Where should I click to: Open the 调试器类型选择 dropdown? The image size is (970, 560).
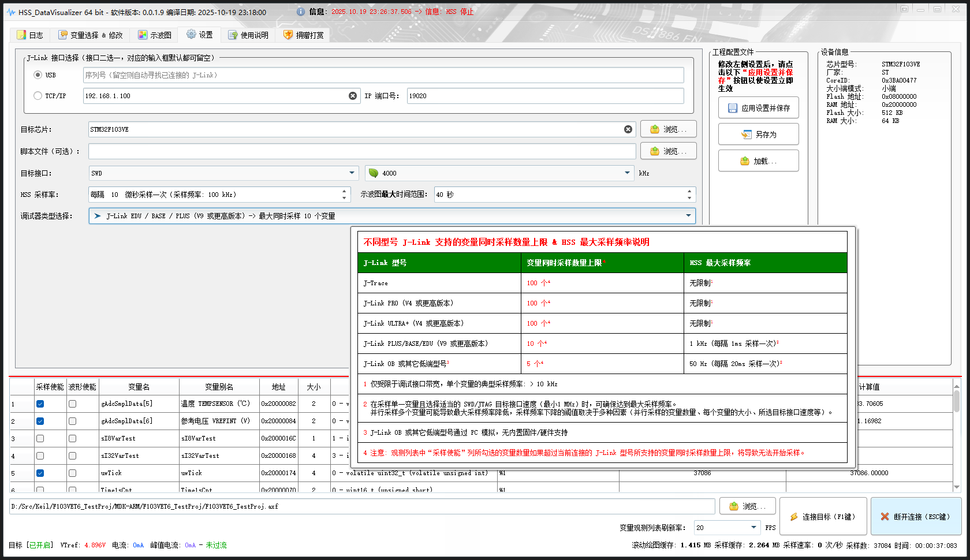coord(688,215)
